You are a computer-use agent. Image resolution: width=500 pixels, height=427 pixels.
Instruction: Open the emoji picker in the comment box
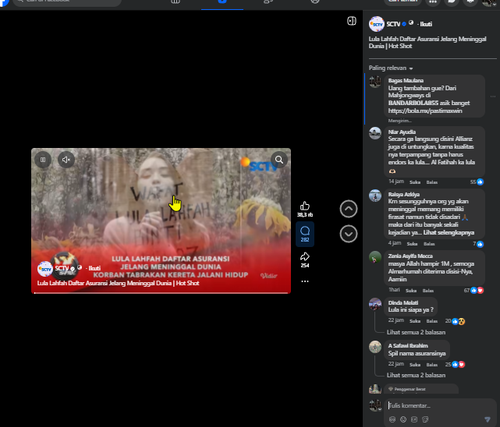(x=403, y=419)
